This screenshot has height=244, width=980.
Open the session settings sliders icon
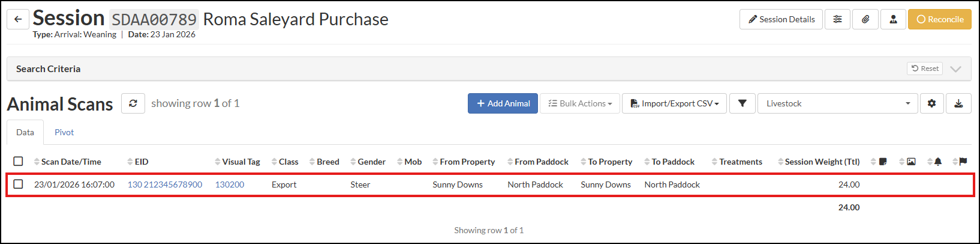(x=837, y=19)
